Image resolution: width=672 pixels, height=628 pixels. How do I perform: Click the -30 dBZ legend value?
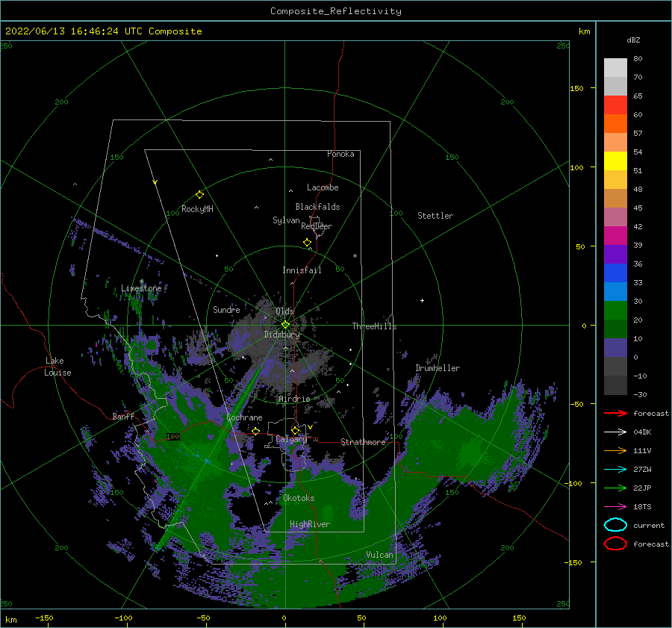point(640,394)
